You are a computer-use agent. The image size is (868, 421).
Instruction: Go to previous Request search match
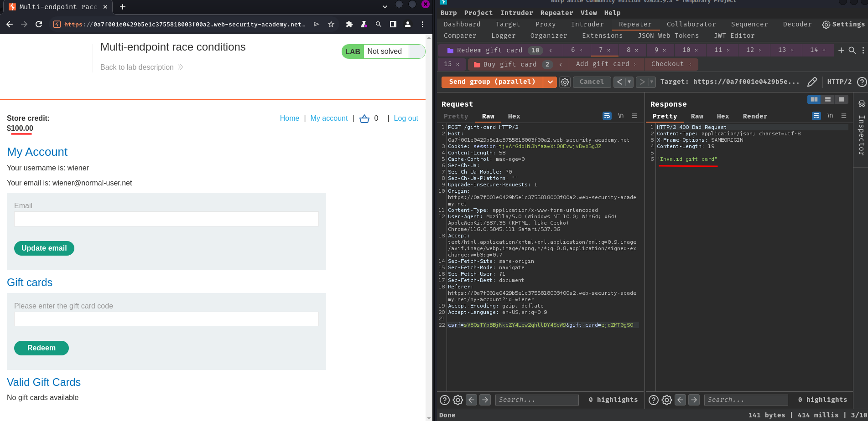[x=472, y=400]
